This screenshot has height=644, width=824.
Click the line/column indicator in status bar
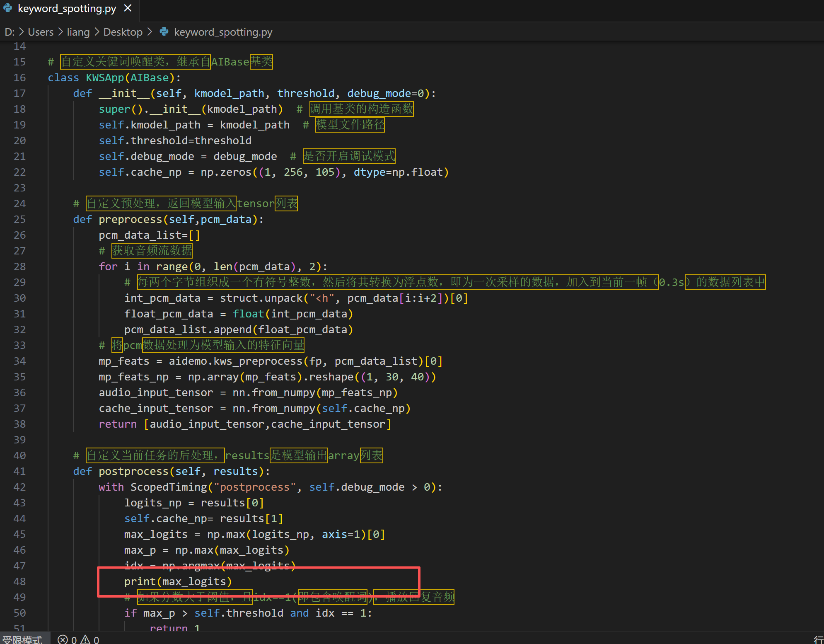click(x=818, y=639)
